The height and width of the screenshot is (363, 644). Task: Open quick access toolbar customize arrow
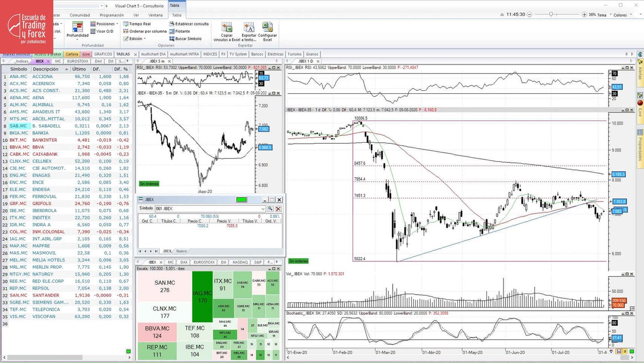click(x=106, y=6)
